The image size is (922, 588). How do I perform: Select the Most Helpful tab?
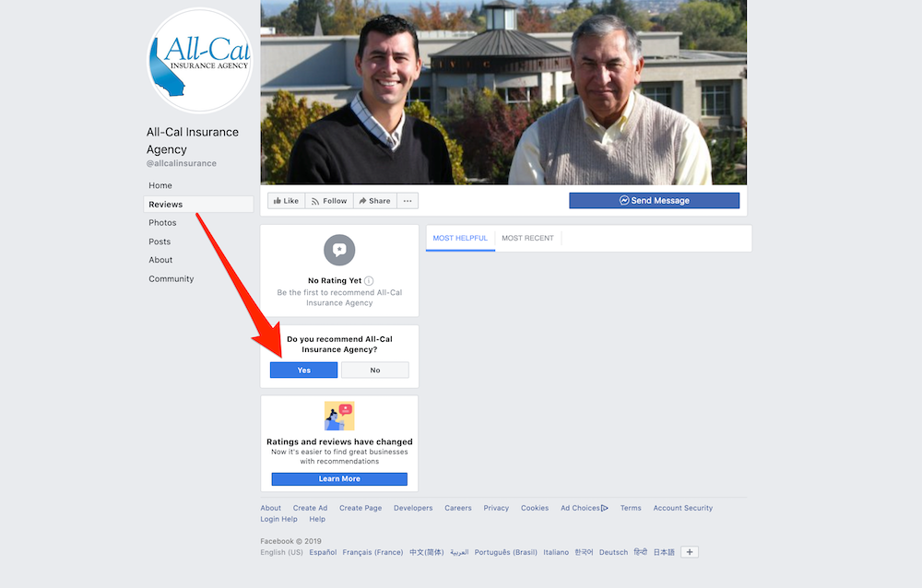(460, 238)
